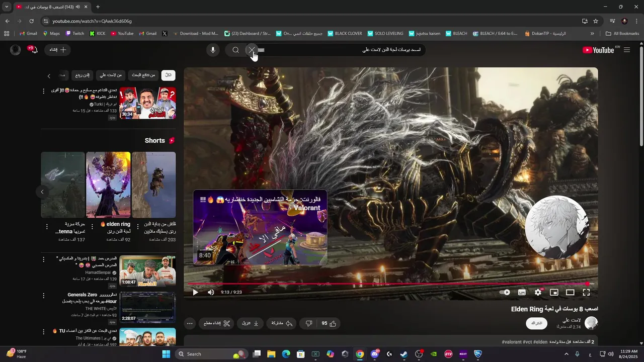
Task: Open the Valorant end-screen video card
Action: pyautogui.click(x=260, y=227)
